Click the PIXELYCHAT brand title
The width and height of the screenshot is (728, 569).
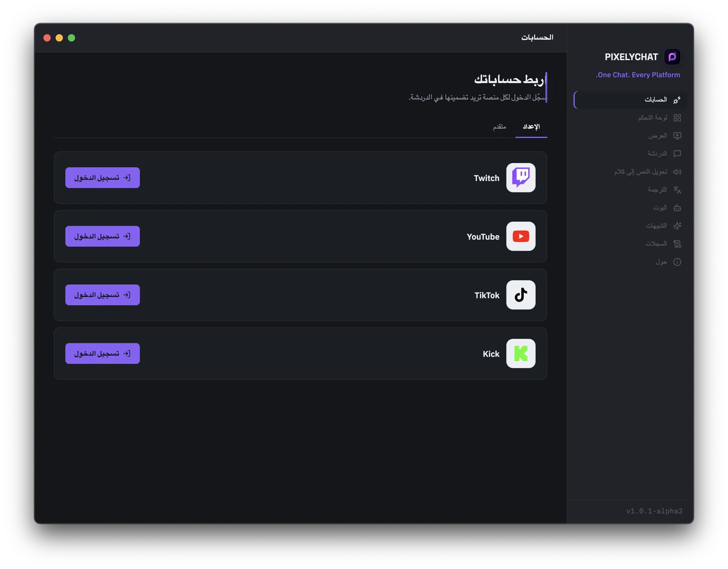click(631, 57)
